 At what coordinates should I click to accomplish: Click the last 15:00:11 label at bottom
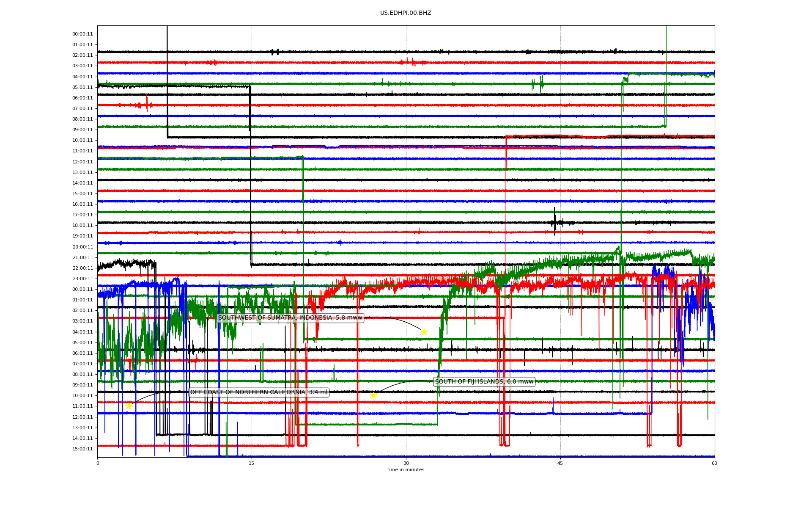(82, 449)
